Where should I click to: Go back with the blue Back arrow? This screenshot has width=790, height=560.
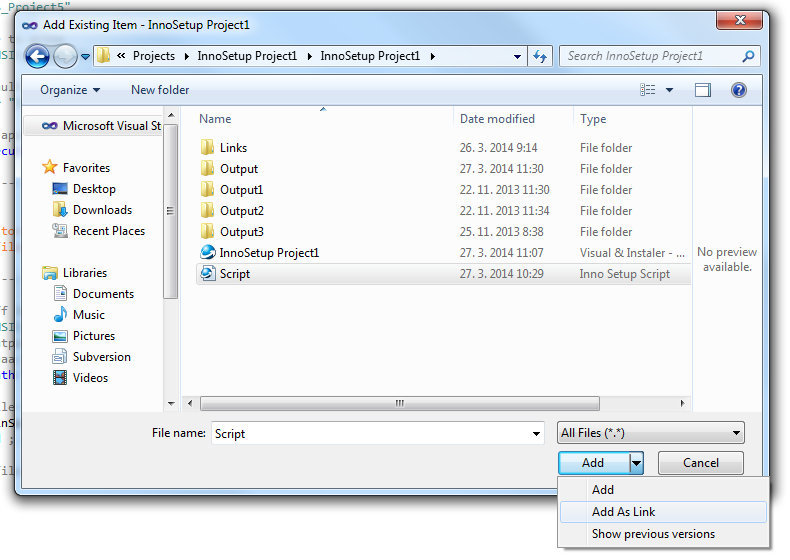38,56
